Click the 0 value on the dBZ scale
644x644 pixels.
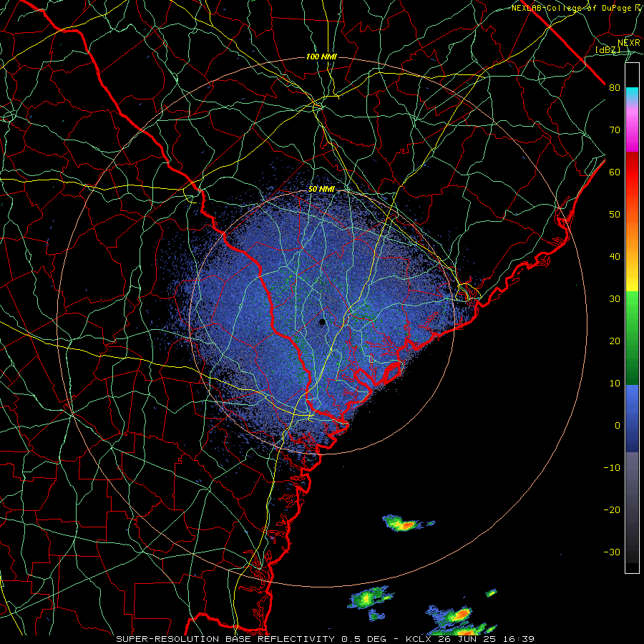618,426
